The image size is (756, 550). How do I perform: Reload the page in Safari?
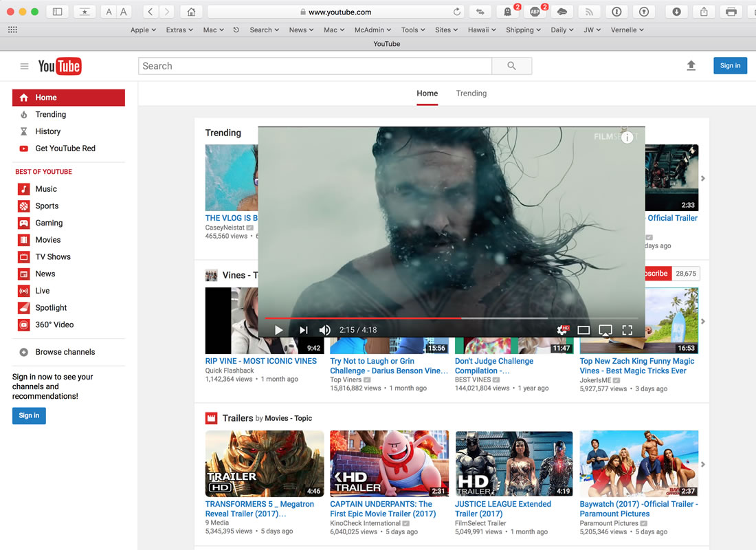(456, 12)
